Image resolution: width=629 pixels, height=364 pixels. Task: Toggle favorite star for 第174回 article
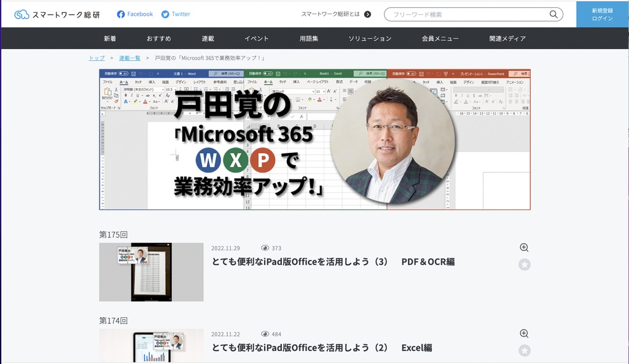(525, 350)
